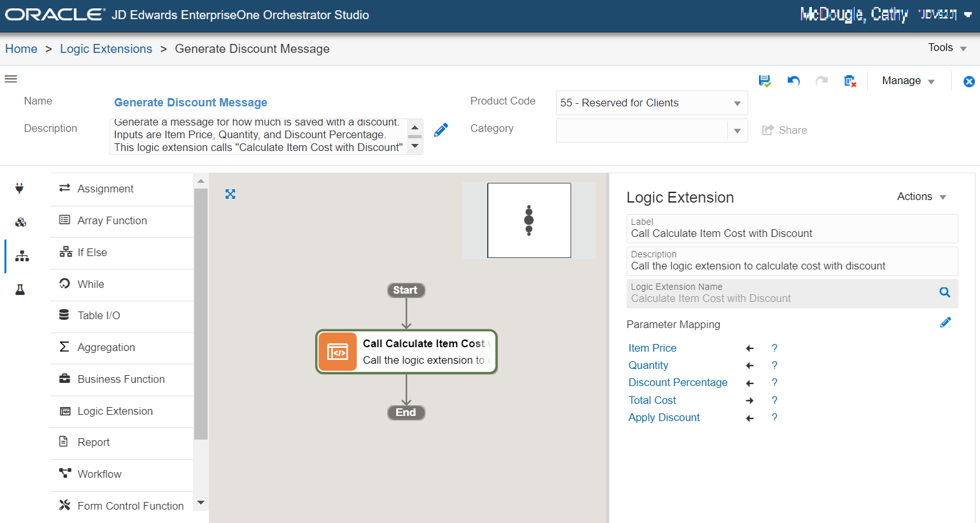Screen dimensions: 980x523
Task: Click the Quantity parameter link
Action: tap(648, 365)
